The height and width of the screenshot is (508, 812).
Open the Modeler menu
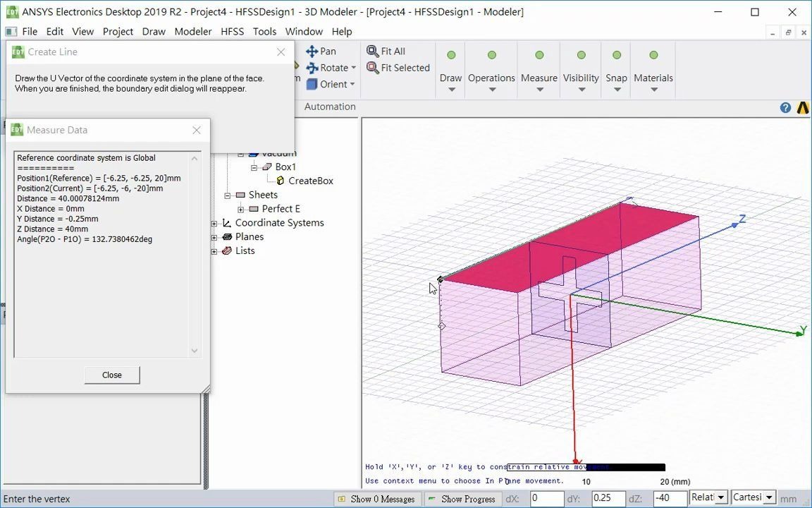pos(192,32)
